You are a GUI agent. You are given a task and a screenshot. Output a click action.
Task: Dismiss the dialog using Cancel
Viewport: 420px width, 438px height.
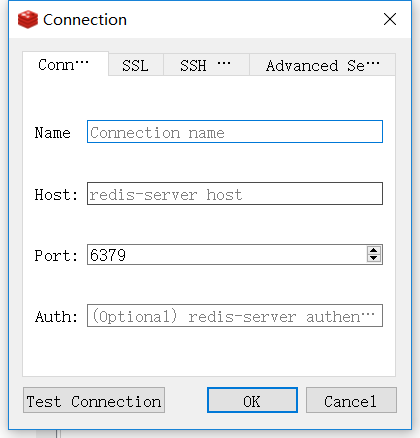[x=351, y=400]
